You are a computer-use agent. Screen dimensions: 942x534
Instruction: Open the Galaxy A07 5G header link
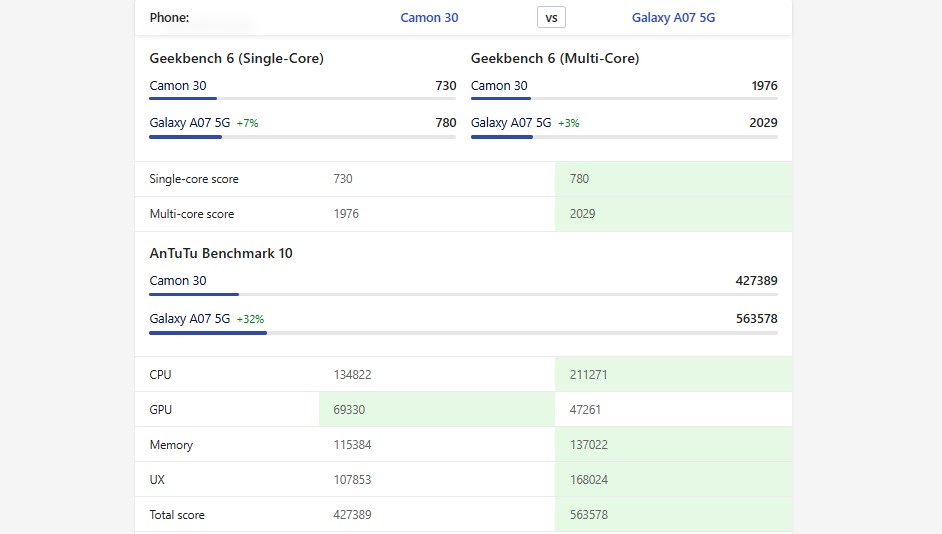click(673, 18)
